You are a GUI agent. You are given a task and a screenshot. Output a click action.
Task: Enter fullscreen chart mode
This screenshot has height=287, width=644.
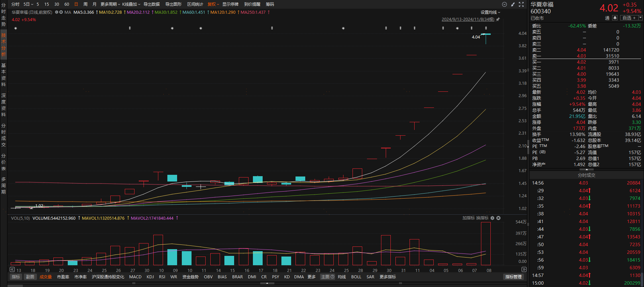tap(521, 4)
